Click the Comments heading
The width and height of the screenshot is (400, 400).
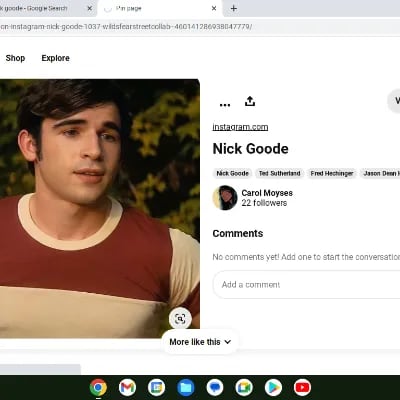pos(238,233)
